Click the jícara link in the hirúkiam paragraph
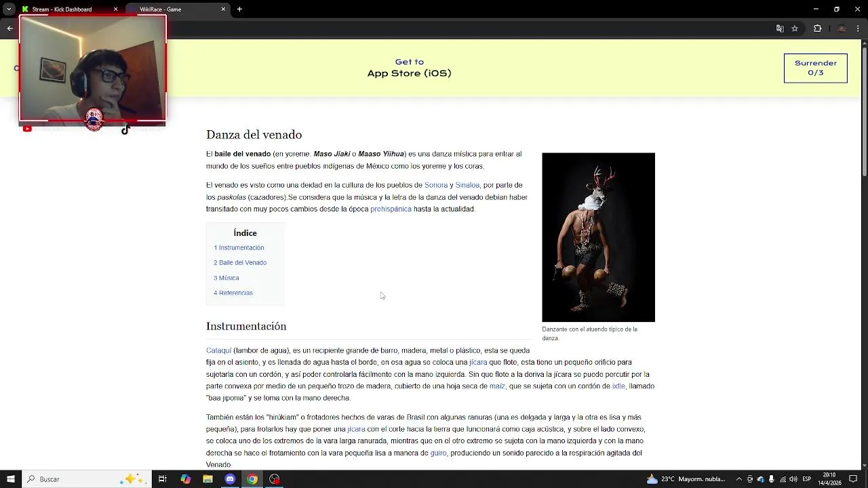The image size is (868, 488). [x=356, y=429]
